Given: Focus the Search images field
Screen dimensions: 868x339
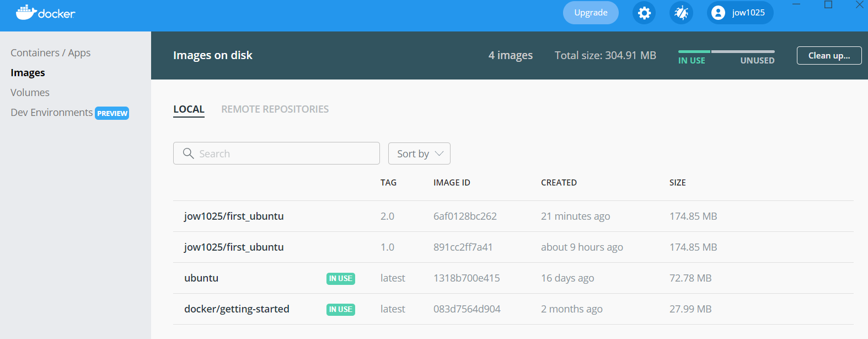Looking at the screenshot, I should click(276, 153).
